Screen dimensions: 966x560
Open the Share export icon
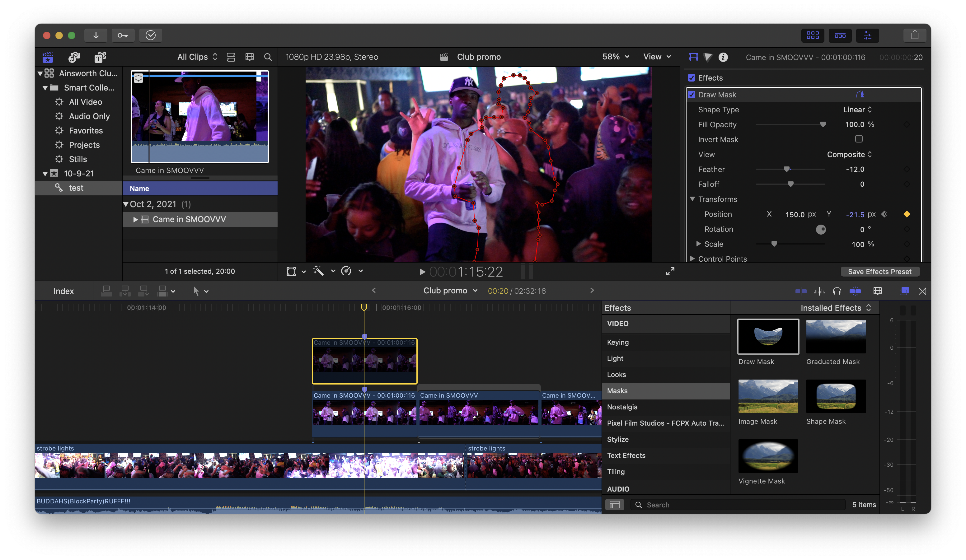915,35
